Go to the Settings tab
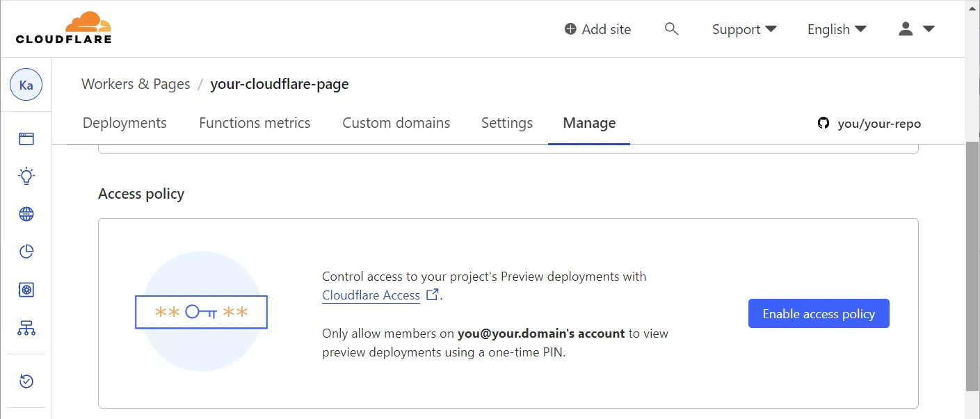980x419 pixels. pyautogui.click(x=506, y=123)
